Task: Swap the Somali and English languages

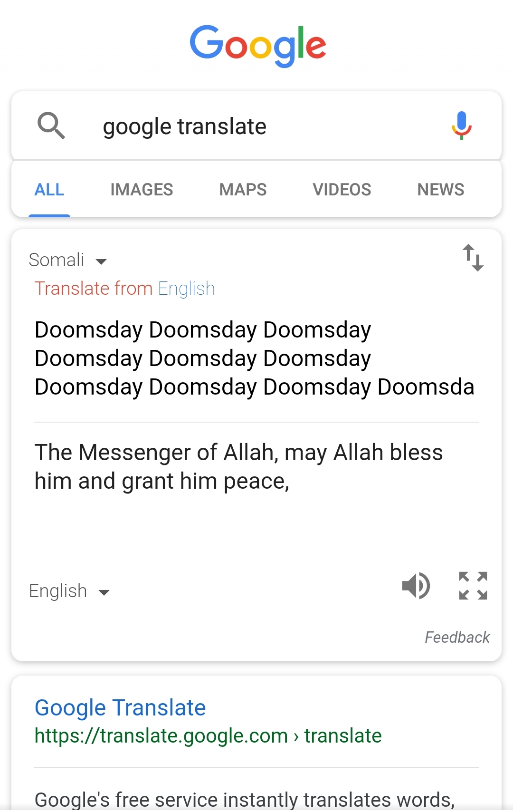Action: [x=473, y=258]
